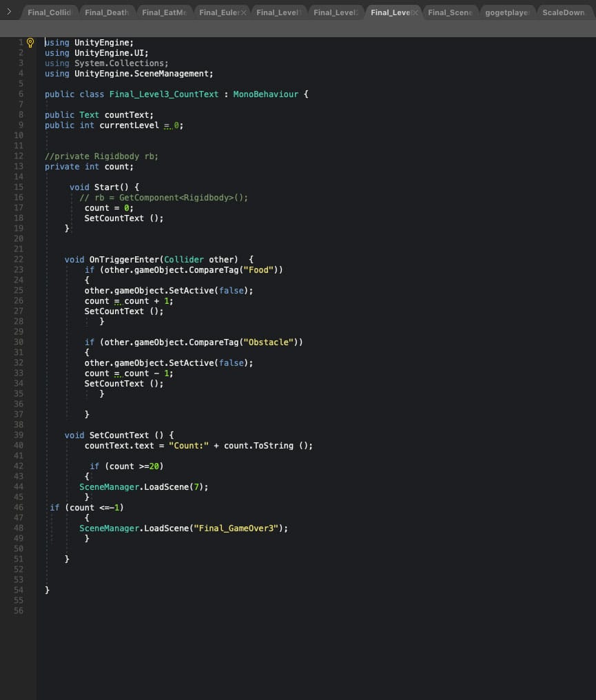
Task: Click line number 22 in the gutter
Action: click(x=18, y=260)
